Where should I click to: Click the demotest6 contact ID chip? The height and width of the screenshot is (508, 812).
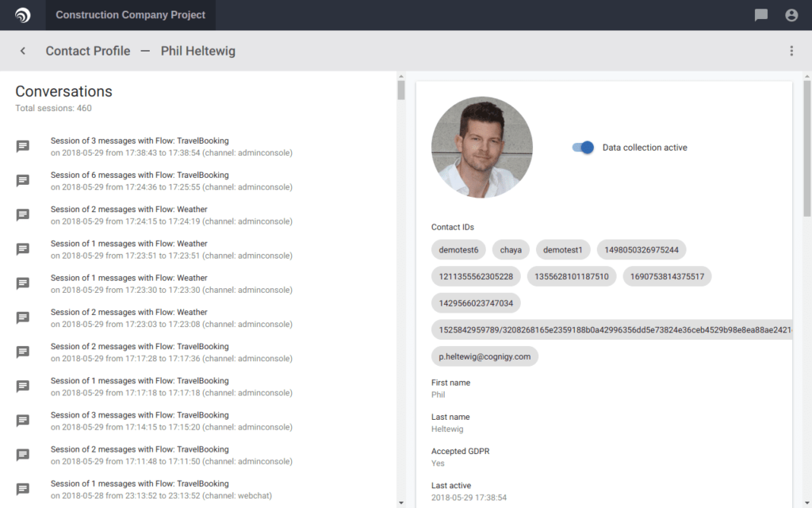458,250
